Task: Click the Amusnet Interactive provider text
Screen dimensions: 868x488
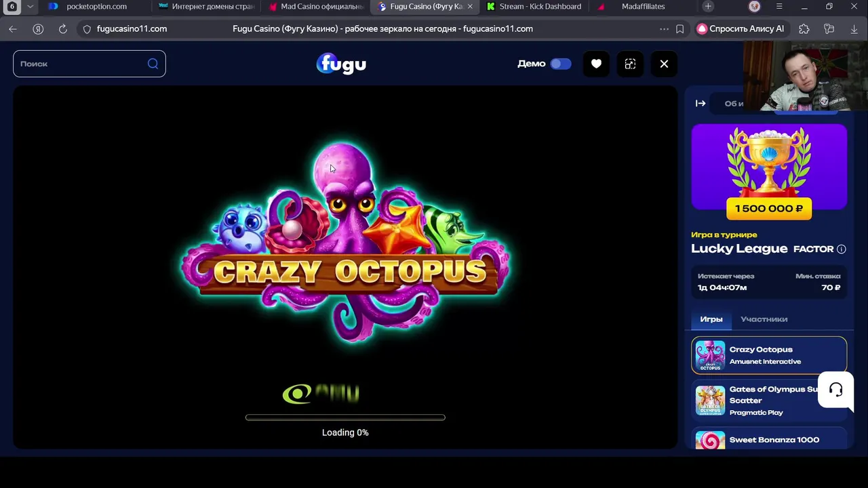Action: point(765,362)
